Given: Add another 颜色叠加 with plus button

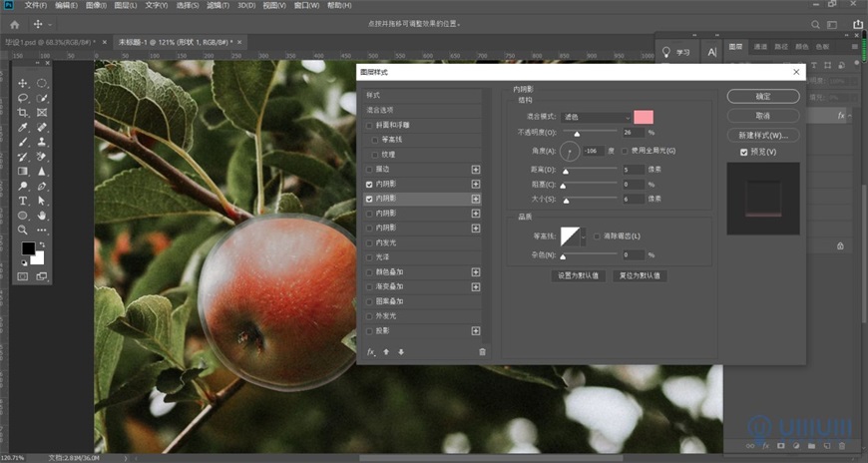Looking at the screenshot, I should click(476, 272).
